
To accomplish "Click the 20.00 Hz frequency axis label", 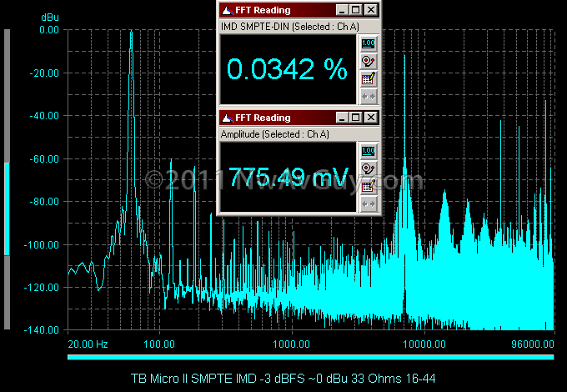I will [88, 344].
